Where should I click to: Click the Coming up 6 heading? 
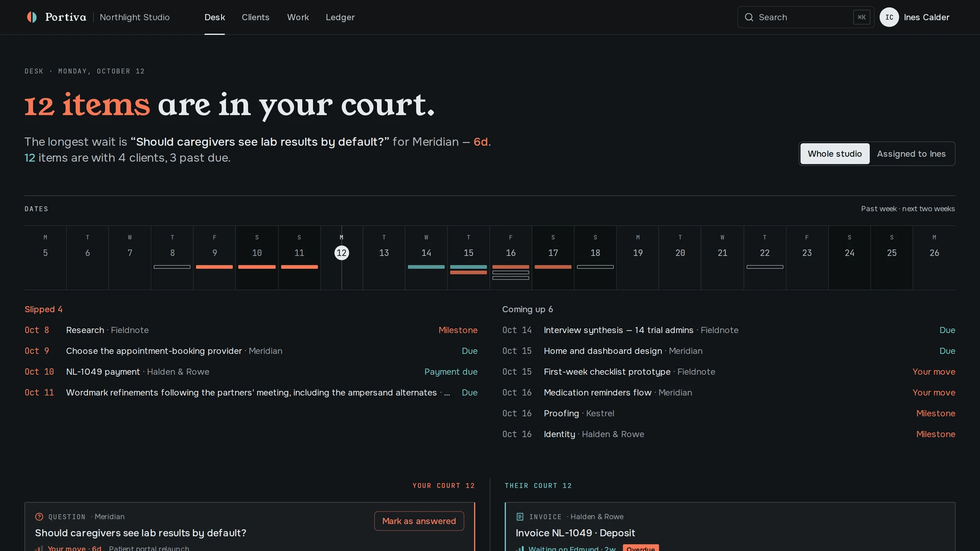point(527,309)
